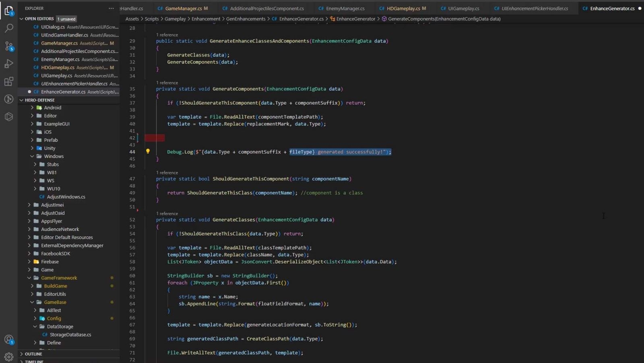
Task: Click the lightbulb quick-fix icon on line 44
Action: (x=148, y=151)
